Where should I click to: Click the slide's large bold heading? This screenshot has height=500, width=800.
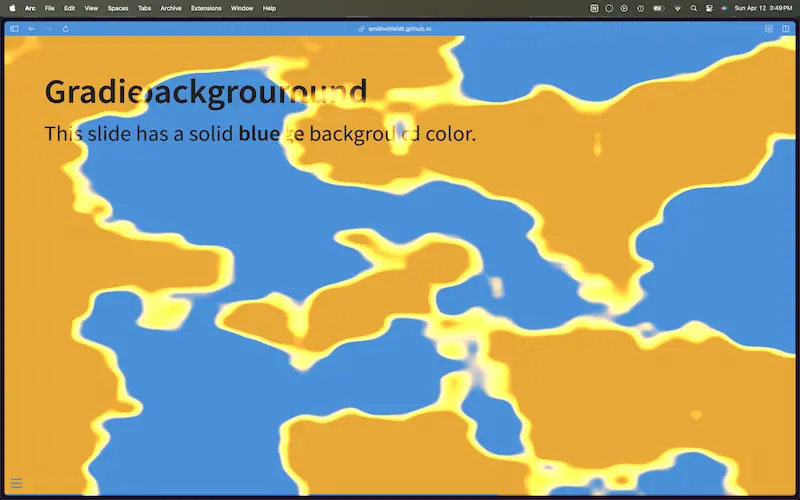[206, 92]
